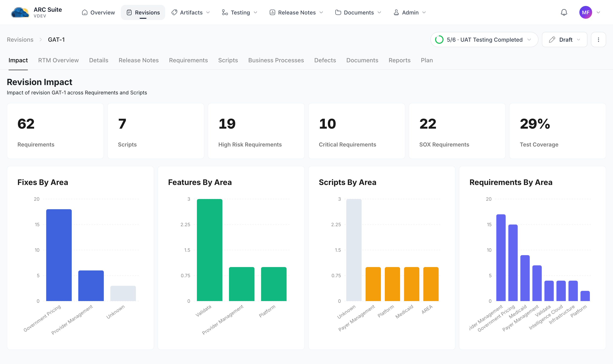Open the Draft state dropdown arrow
This screenshot has height=364, width=613.
click(x=578, y=40)
